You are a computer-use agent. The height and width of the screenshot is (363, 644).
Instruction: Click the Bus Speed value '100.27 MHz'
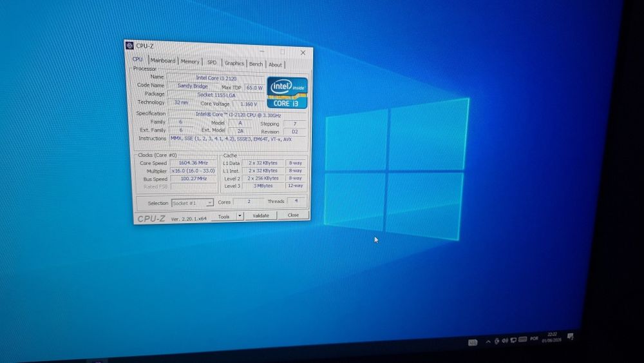pyautogui.click(x=193, y=179)
